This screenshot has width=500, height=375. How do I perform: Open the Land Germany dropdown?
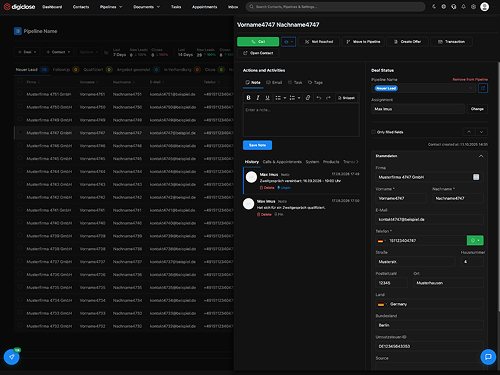[430, 304]
